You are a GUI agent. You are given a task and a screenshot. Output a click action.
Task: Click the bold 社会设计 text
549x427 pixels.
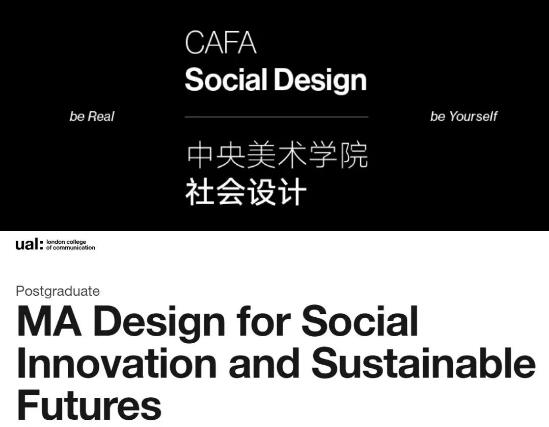tap(246, 192)
